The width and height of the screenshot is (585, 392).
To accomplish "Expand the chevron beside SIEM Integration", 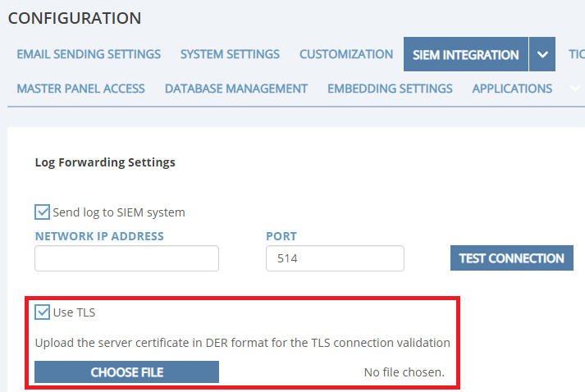I will point(542,55).
